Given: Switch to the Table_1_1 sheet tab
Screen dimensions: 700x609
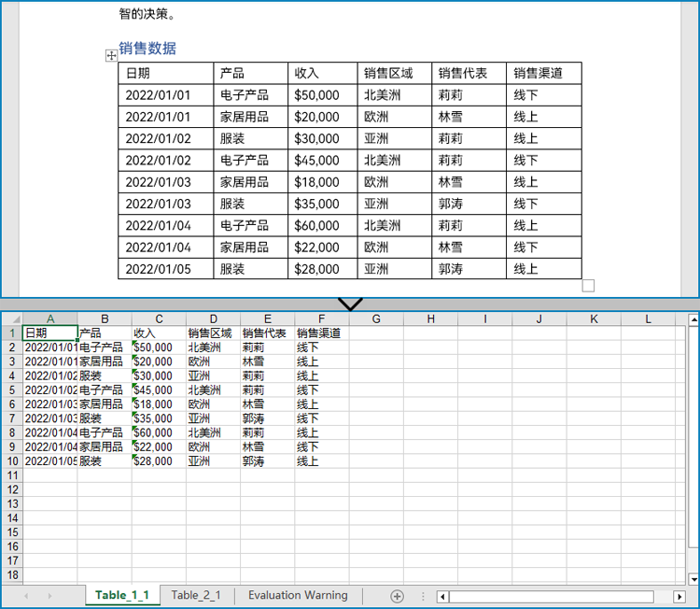Looking at the screenshot, I should (x=122, y=595).
